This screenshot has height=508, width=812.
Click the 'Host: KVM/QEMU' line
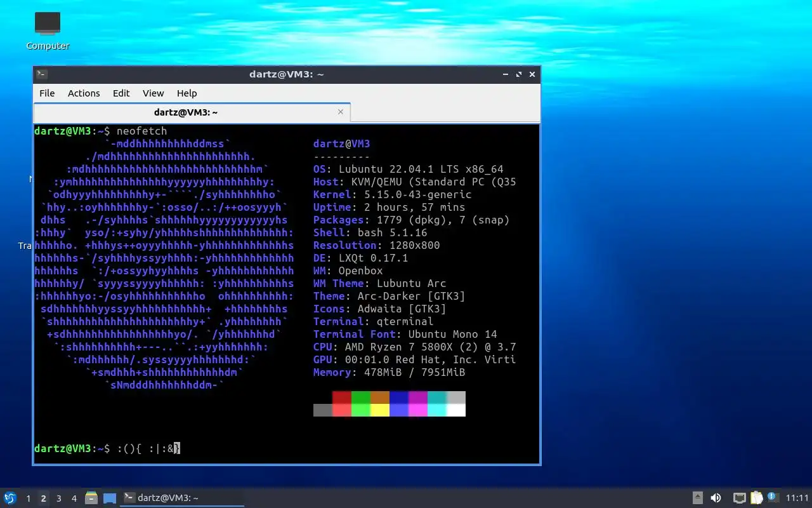[414, 182]
